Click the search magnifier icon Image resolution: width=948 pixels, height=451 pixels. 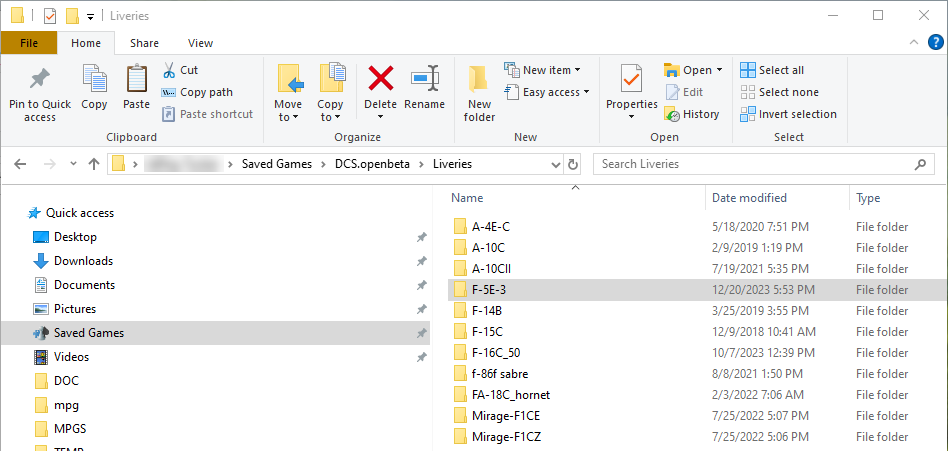pyautogui.click(x=920, y=164)
